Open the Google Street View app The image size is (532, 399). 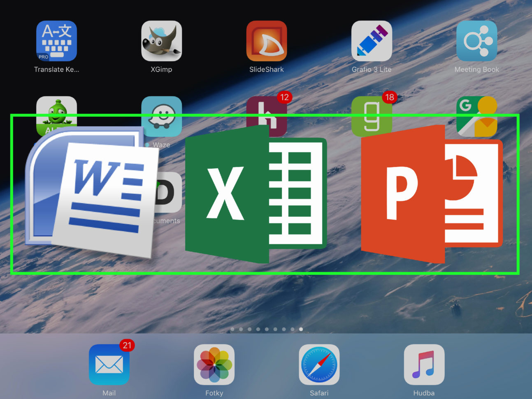(x=476, y=117)
